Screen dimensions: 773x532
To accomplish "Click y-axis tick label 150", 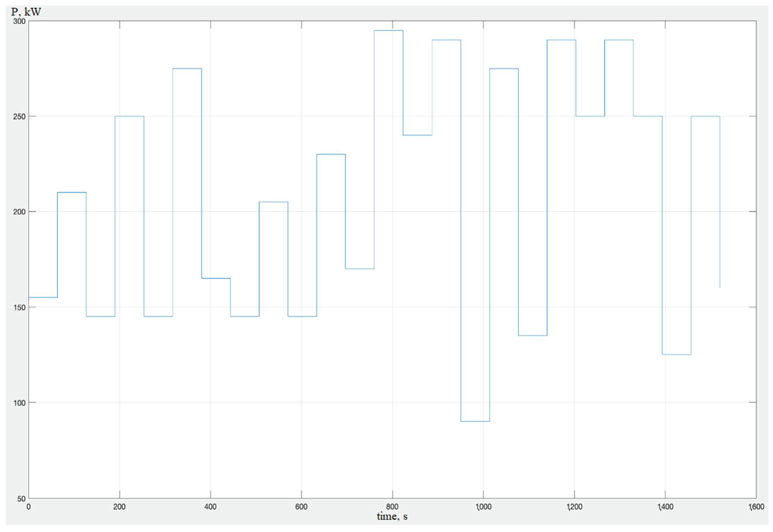I will click(19, 307).
